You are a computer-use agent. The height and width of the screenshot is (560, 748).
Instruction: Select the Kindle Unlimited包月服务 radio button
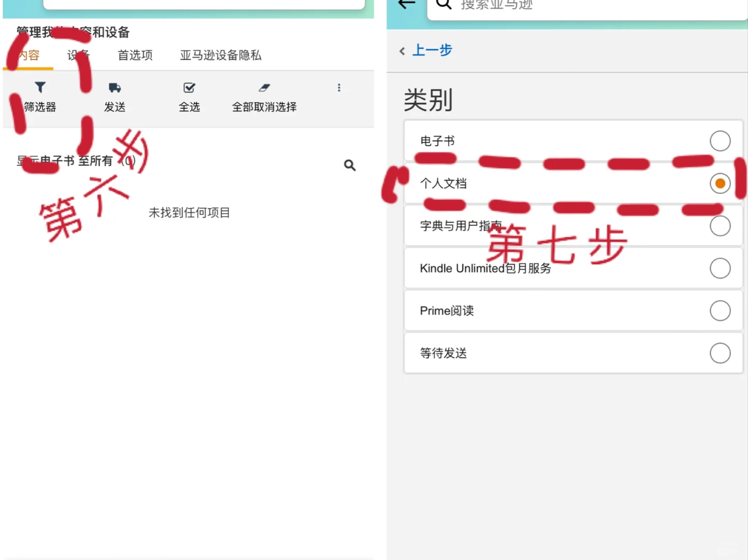[720, 269]
